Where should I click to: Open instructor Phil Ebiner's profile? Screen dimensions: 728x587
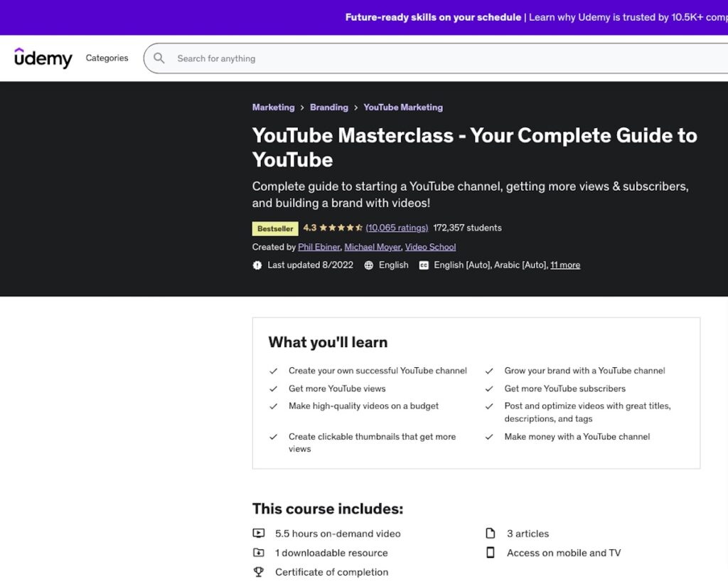pyautogui.click(x=319, y=247)
